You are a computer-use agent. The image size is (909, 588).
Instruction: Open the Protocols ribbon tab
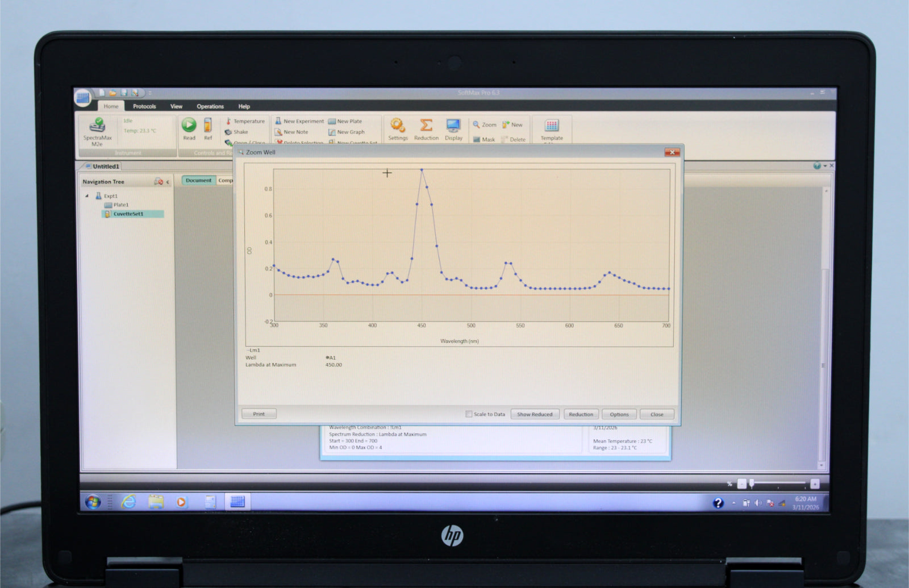click(144, 106)
